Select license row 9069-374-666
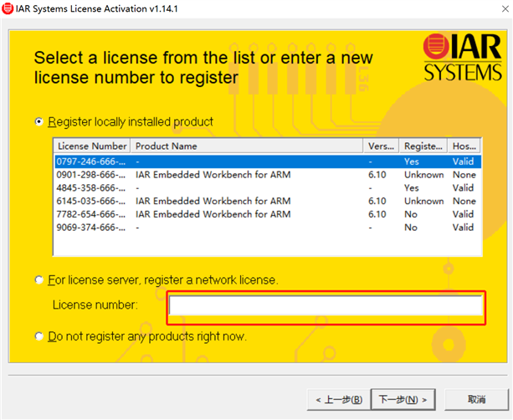 [268, 228]
